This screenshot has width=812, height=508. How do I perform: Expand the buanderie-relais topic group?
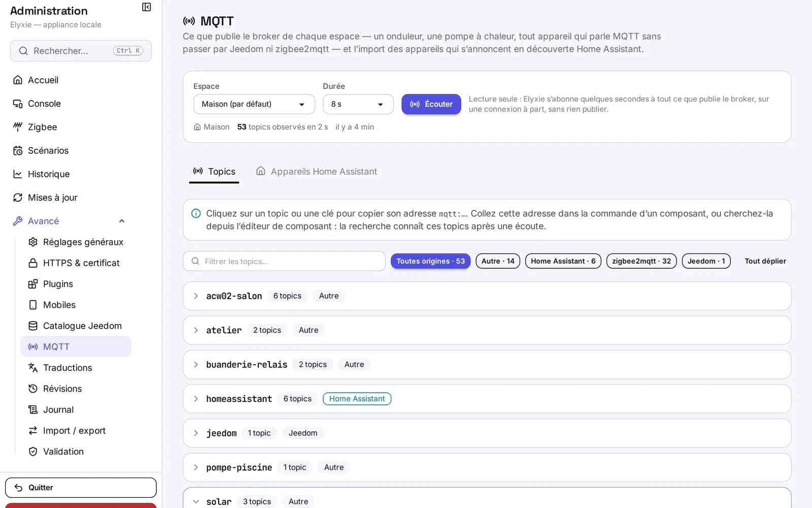point(196,364)
